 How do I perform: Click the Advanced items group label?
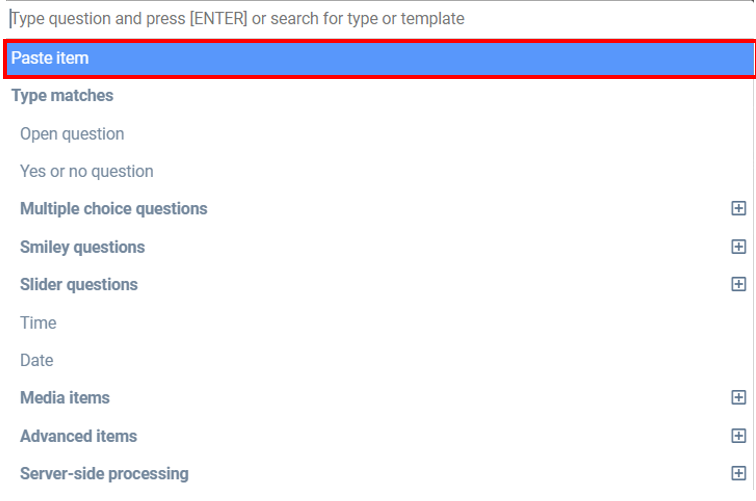pyautogui.click(x=78, y=436)
